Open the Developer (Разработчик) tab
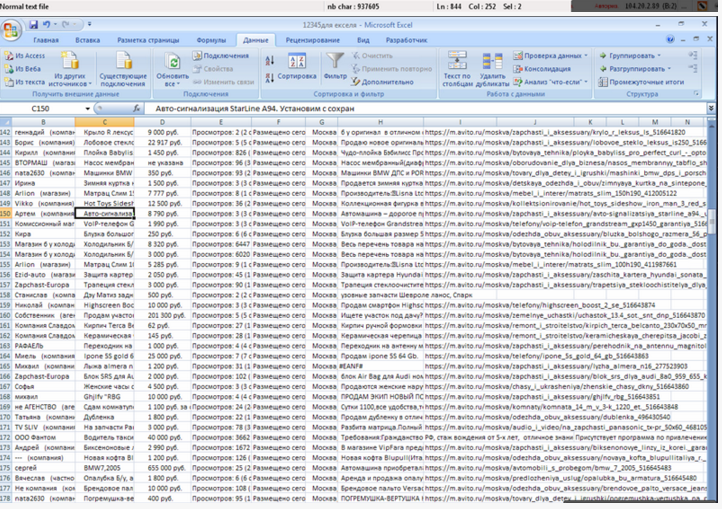This screenshot has height=509, width=722. (406, 40)
